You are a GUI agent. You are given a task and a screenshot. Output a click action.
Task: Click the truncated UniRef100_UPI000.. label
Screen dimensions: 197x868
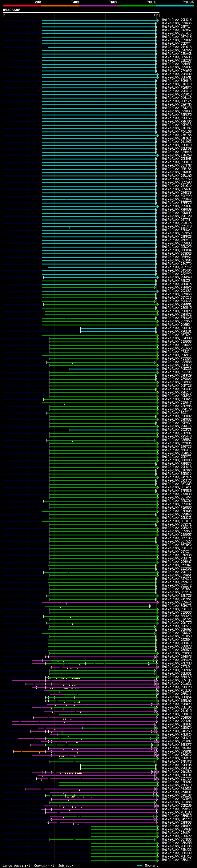(x=178, y=802)
